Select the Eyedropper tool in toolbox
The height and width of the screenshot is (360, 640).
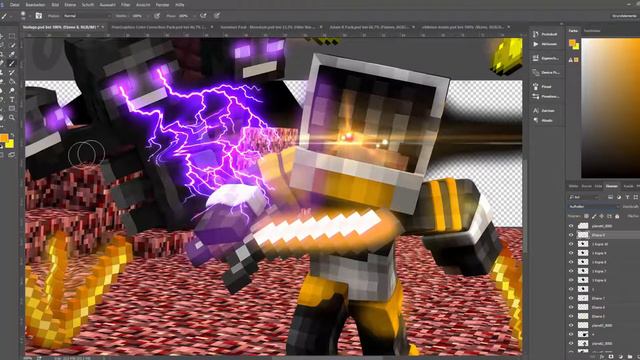point(12,55)
